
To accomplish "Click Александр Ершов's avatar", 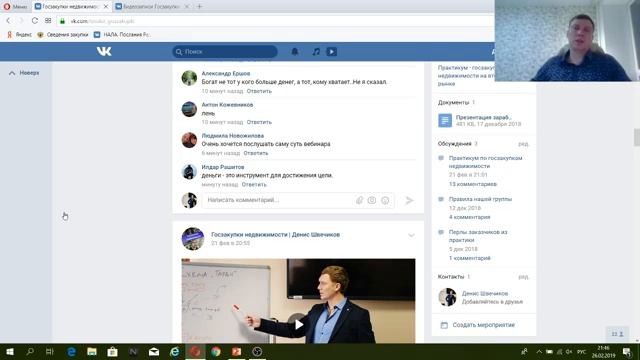I will 189,78.
